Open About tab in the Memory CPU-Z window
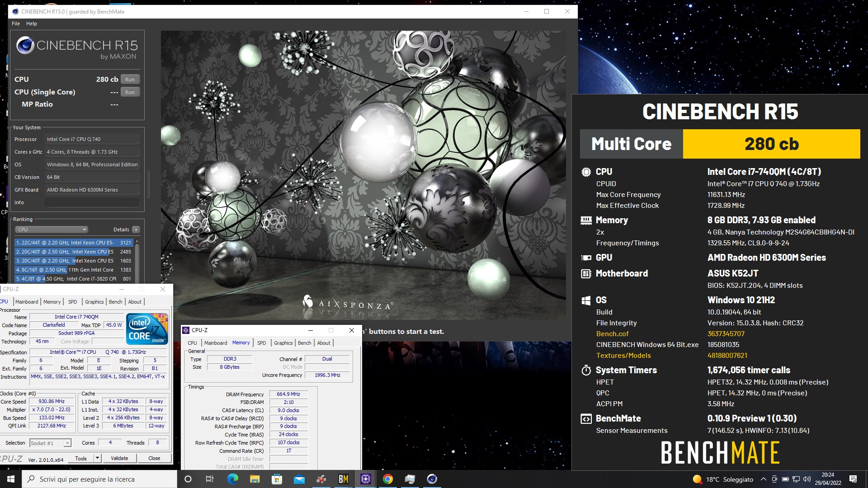Image resolution: width=868 pixels, height=488 pixels. (324, 343)
